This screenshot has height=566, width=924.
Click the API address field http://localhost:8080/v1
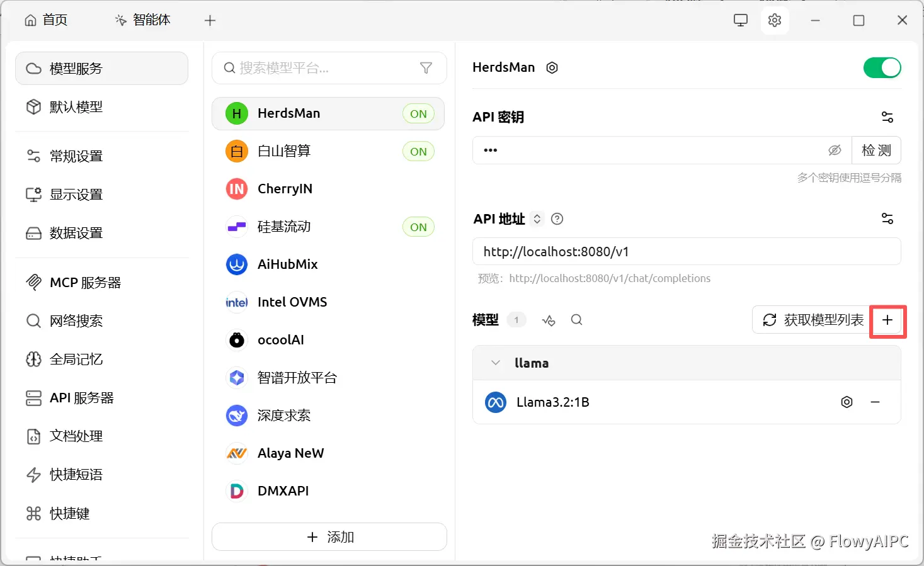point(687,252)
